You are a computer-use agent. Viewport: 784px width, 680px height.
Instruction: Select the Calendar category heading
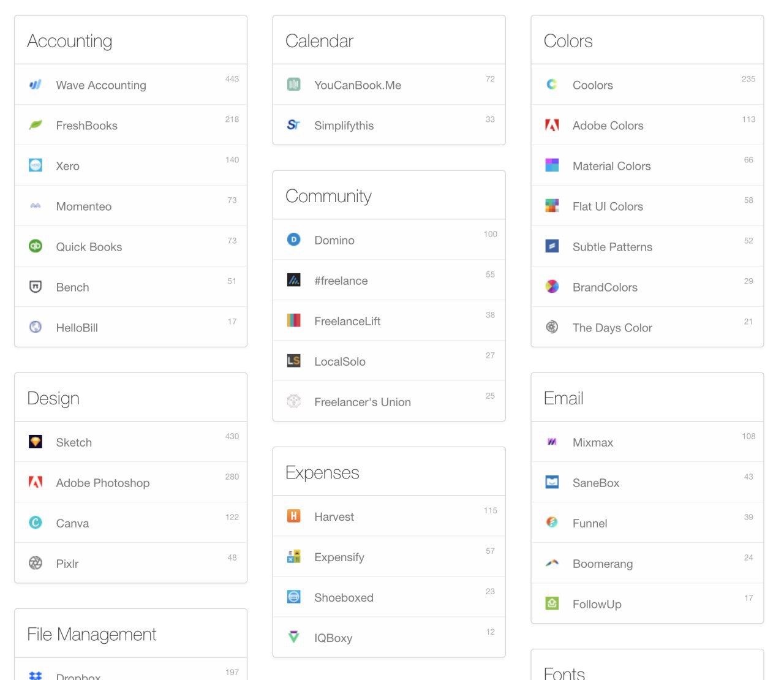click(x=319, y=41)
